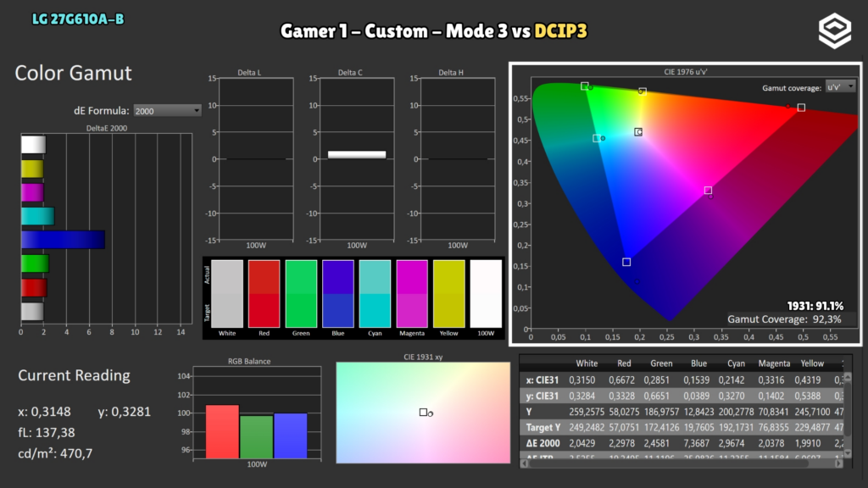This screenshot has height=488, width=868.
Task: Select the Blue color swatch
Action: tap(337, 294)
